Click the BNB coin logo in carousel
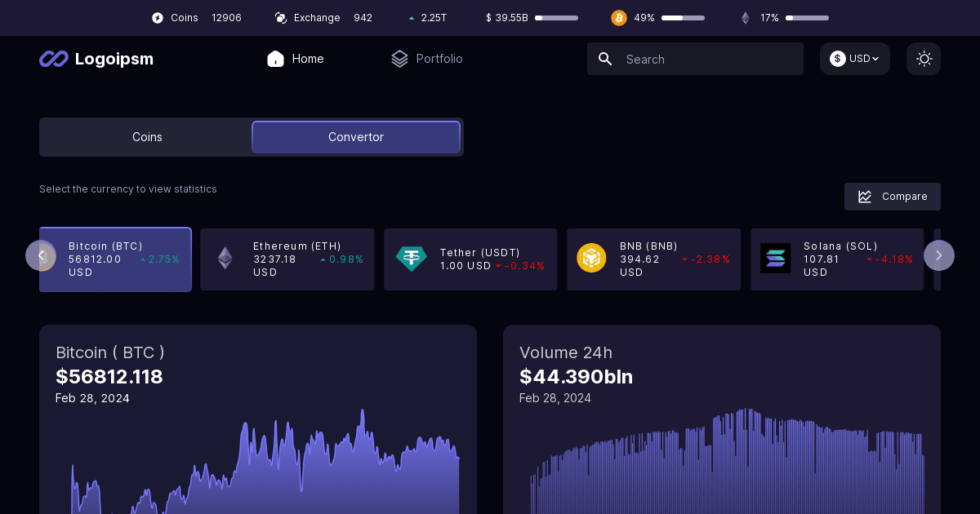Viewport: 980px width, 514px height. pyautogui.click(x=591, y=259)
